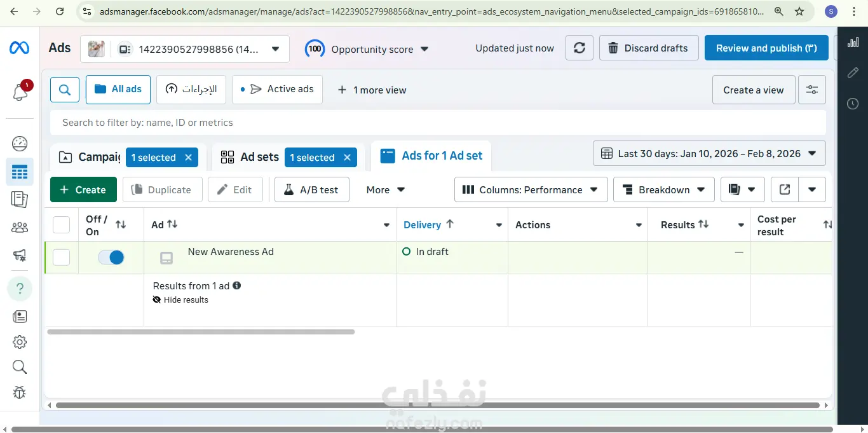Open the Delivery column dropdown arrow

pos(498,225)
